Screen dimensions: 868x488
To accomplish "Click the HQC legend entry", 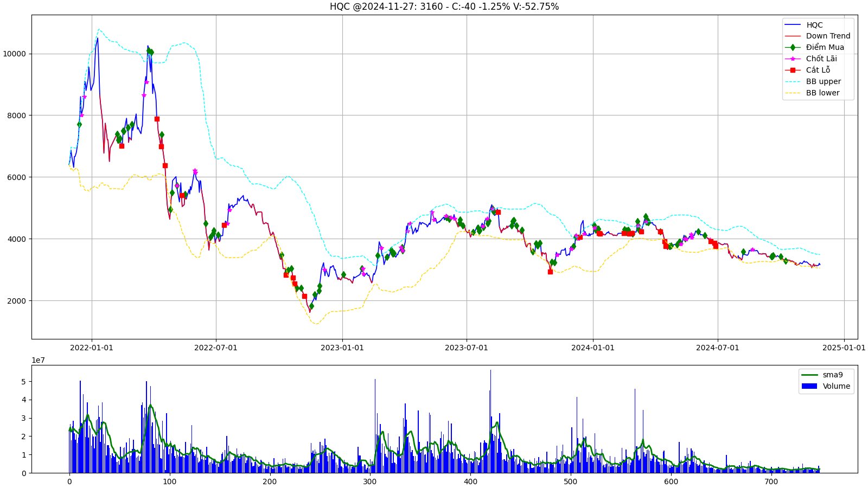I will 814,25.
